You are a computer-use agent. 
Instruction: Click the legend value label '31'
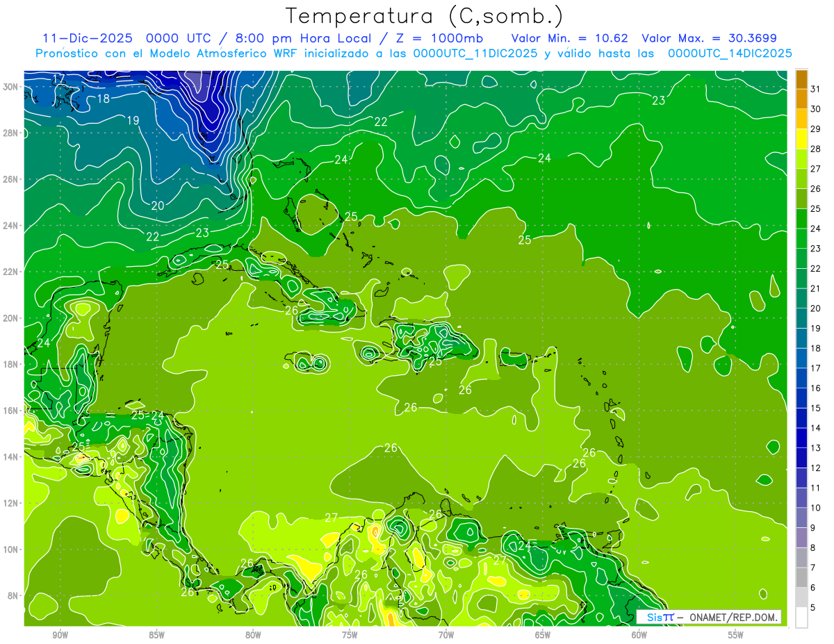pyautogui.click(x=816, y=88)
